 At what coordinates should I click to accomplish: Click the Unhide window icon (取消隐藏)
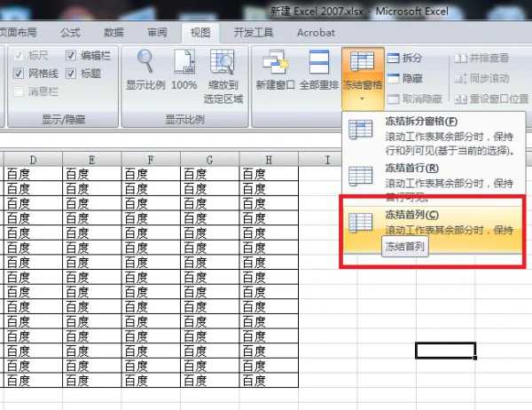point(393,99)
